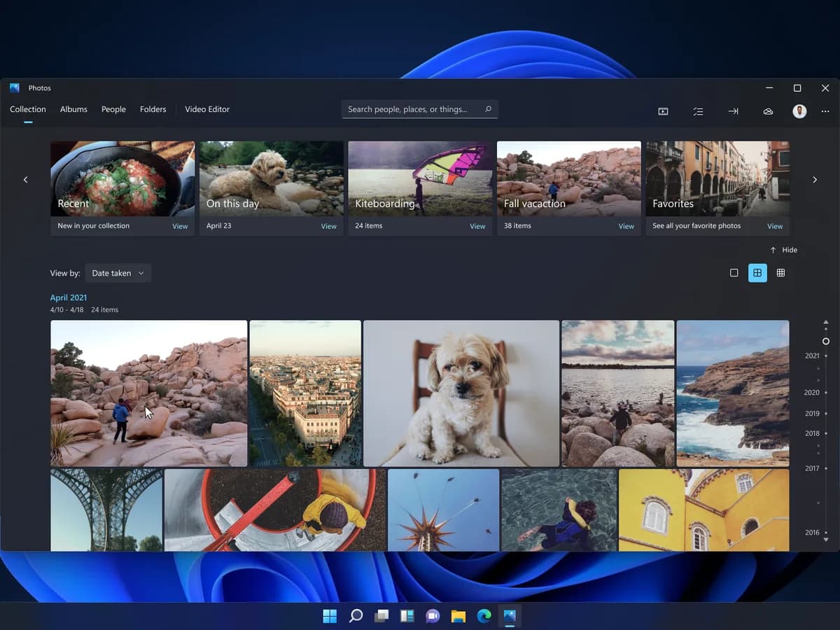Open the swing ride against sky photo
840x630 pixels.
pyautogui.click(x=444, y=510)
